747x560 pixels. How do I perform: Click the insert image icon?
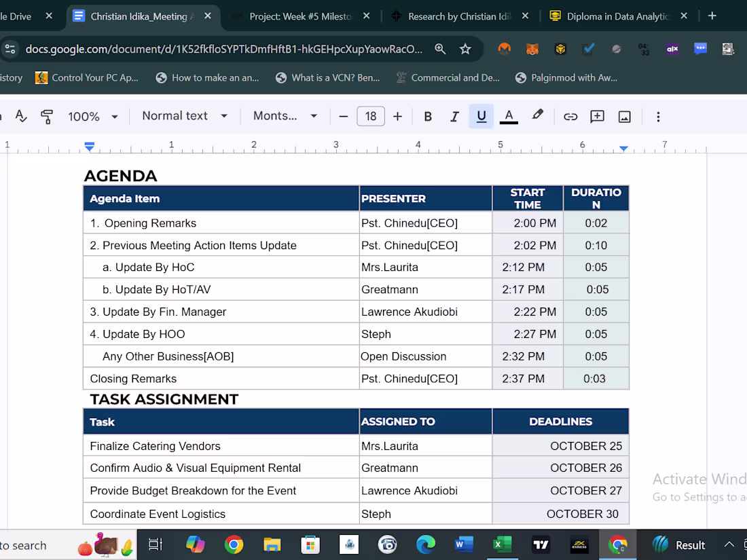(x=625, y=117)
